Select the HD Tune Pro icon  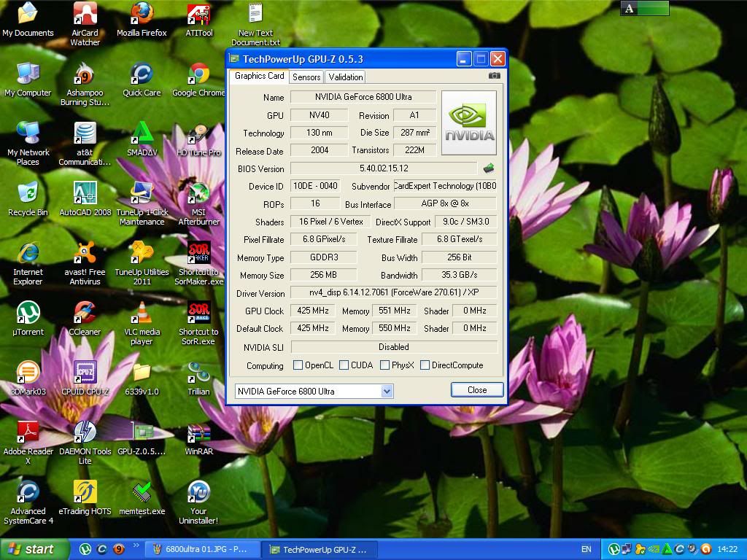[198, 139]
